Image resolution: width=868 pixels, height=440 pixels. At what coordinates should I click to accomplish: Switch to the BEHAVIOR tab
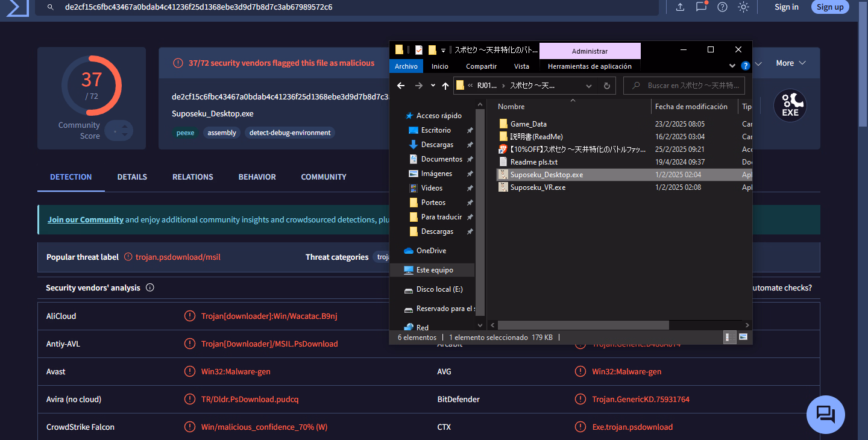[257, 177]
